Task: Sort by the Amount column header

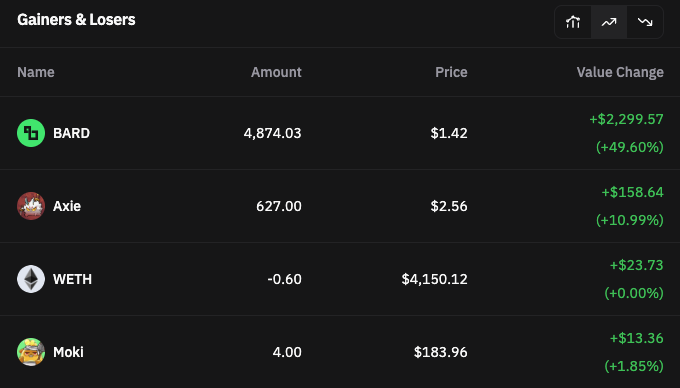Action: pos(276,72)
